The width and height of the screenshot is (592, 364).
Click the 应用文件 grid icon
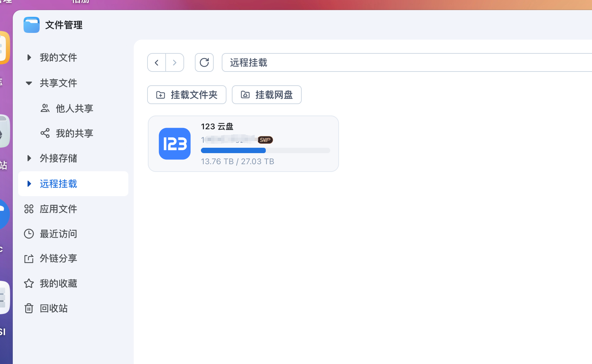coord(29,209)
